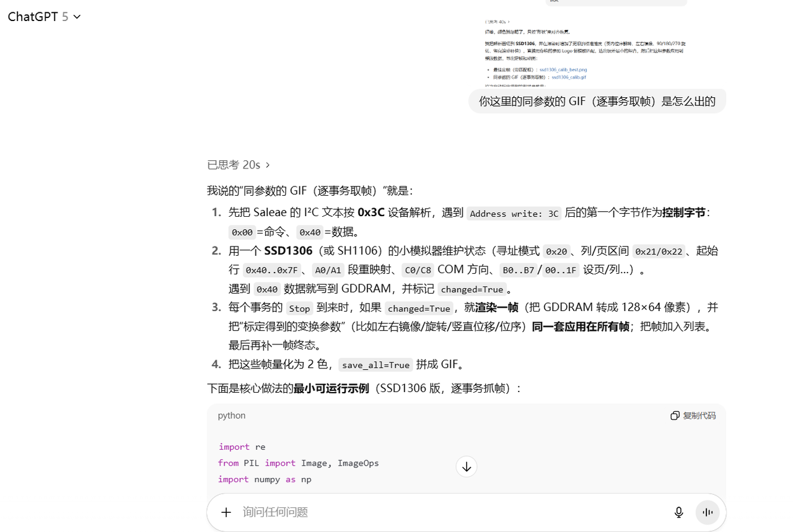Click the 'from PIL import' code line

(x=298, y=463)
